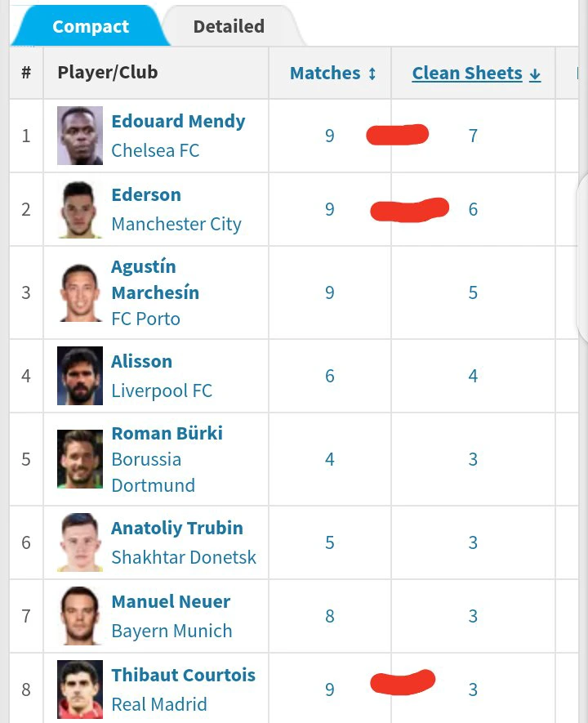The image size is (588, 723).
Task: Switch to the Compact tab
Action: [x=90, y=27]
